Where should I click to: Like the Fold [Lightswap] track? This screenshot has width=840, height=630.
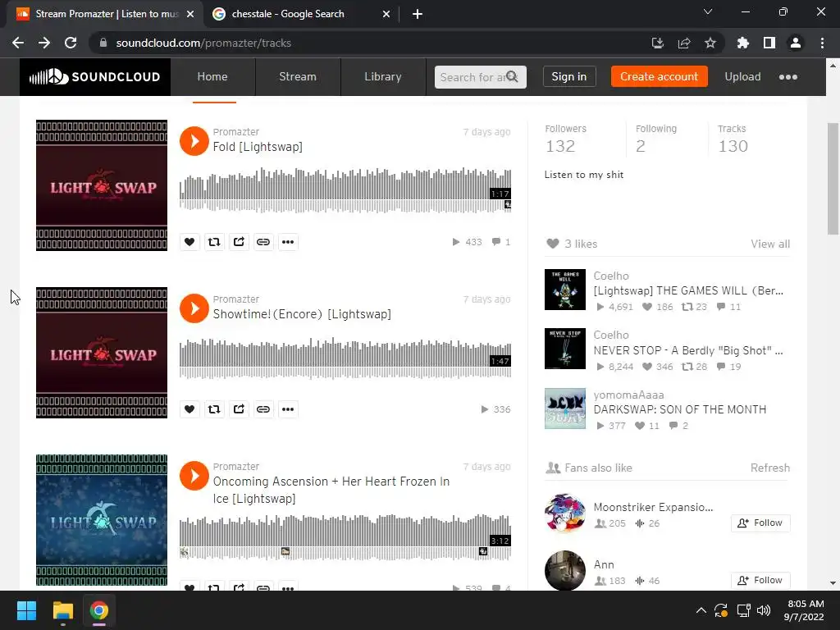pyautogui.click(x=189, y=242)
